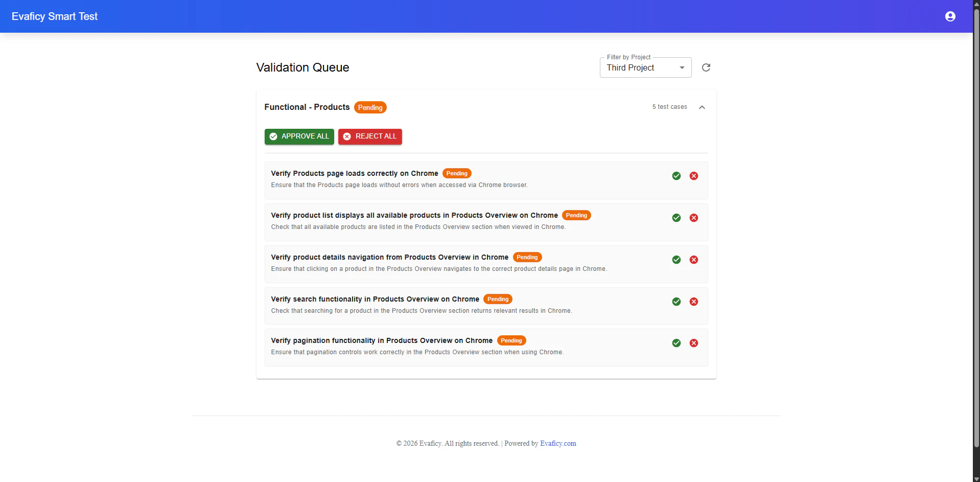Click the vertical page scrollbar
The width and height of the screenshot is (980, 482).
tap(976, 228)
